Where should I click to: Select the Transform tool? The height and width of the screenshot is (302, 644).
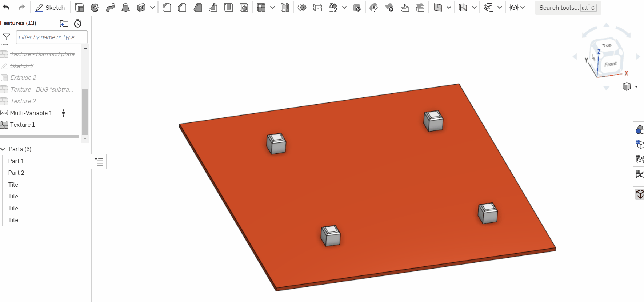point(333,8)
